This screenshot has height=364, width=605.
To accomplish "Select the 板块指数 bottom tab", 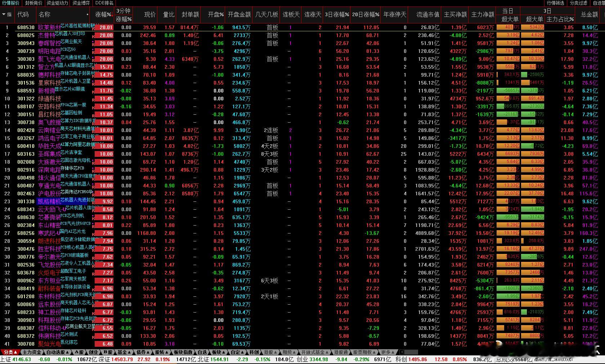I will pyautogui.click(x=183, y=352).
